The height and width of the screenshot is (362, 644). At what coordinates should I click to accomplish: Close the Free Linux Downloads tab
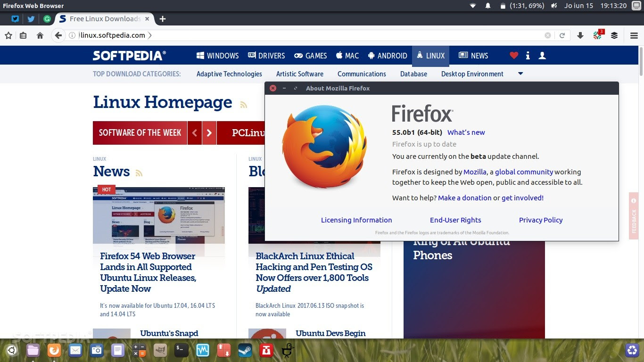(x=147, y=19)
